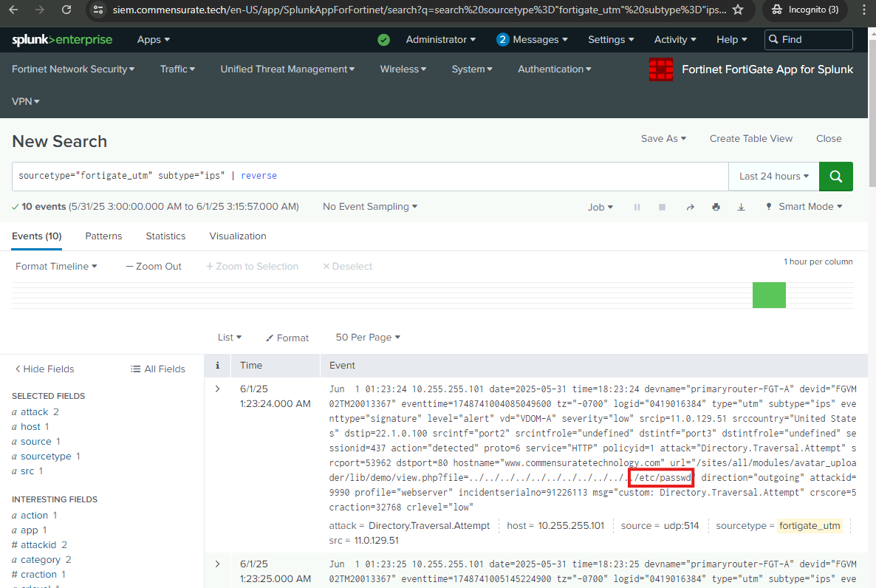The height and width of the screenshot is (588, 876).
Task: Click the print job icon
Action: click(x=716, y=208)
